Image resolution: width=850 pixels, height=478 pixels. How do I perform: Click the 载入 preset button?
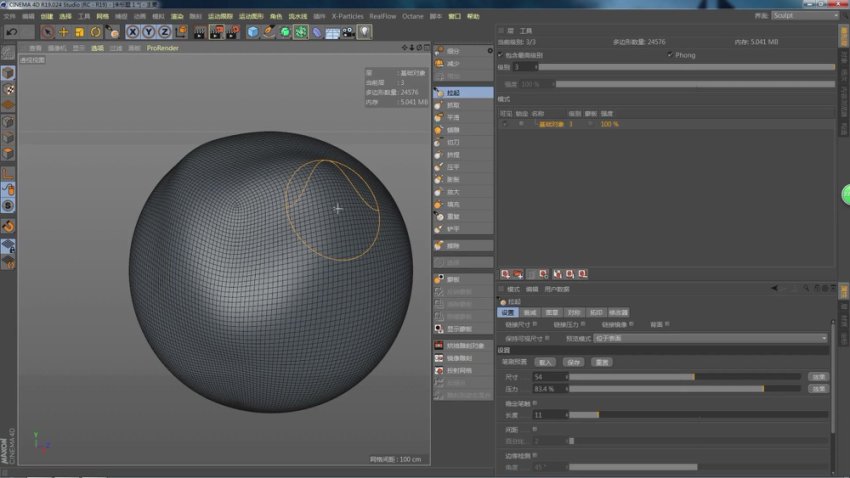pyautogui.click(x=546, y=362)
